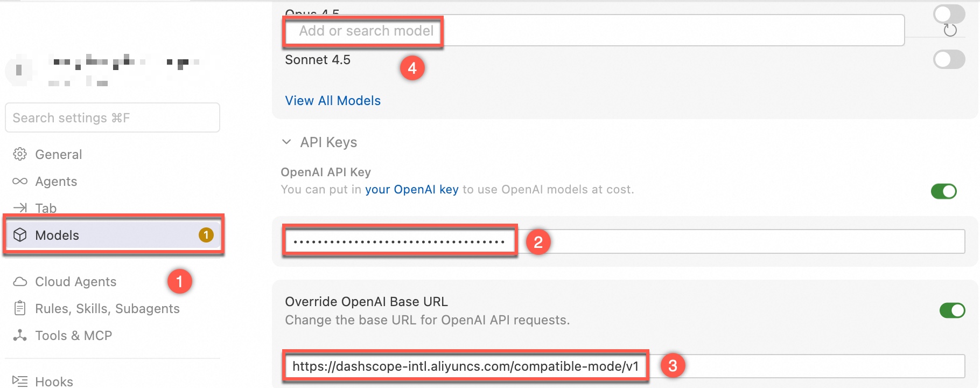Screen dimensions: 980x388
Task: Click the Tools & MCP icon
Action: [x=20, y=335]
